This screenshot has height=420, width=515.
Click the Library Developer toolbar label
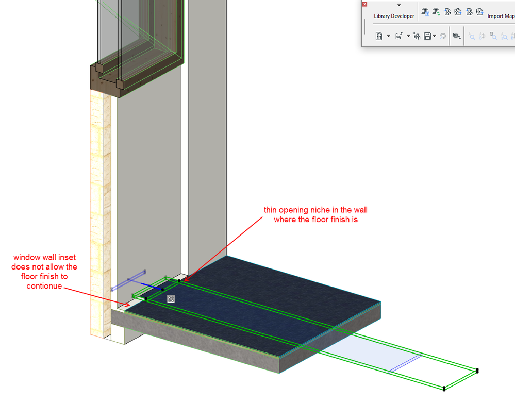pos(394,16)
